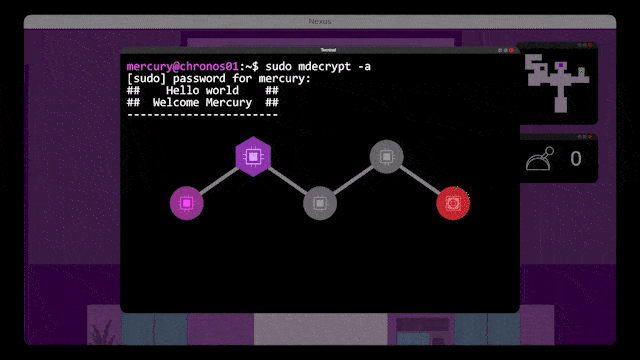The width and height of the screenshot is (640, 360).
Task: Click the mercury@chronos01 prompt text
Action: click(x=182, y=66)
